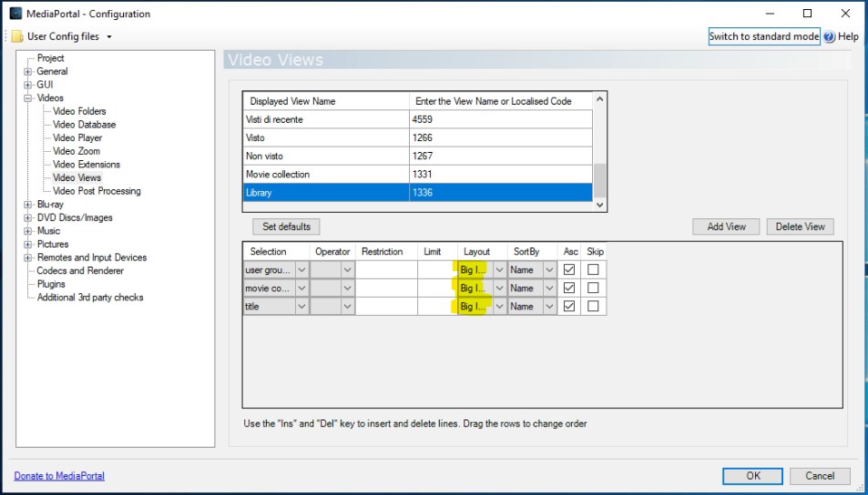The width and height of the screenshot is (868, 495).
Task: Click the Non visto view name cell
Action: click(x=326, y=156)
